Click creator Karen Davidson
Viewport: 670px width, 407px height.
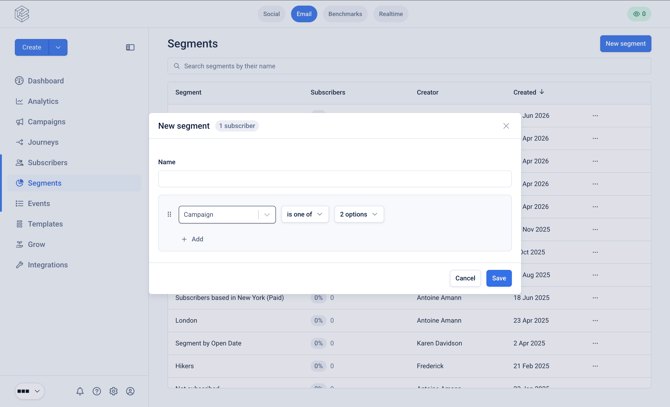point(439,343)
